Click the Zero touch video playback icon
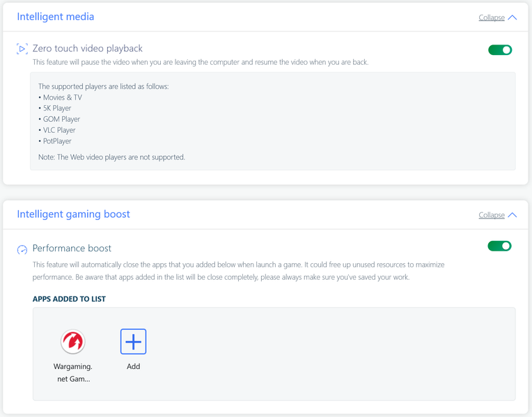 (22, 49)
